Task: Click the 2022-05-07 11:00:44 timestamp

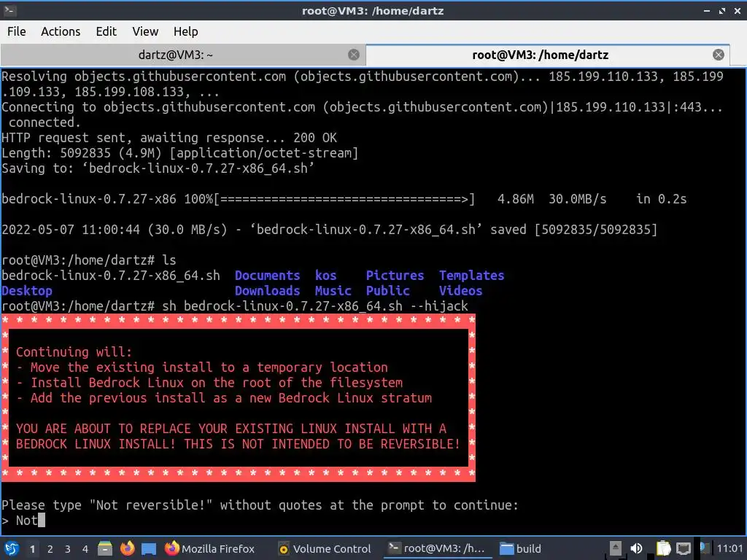Action: point(71,230)
